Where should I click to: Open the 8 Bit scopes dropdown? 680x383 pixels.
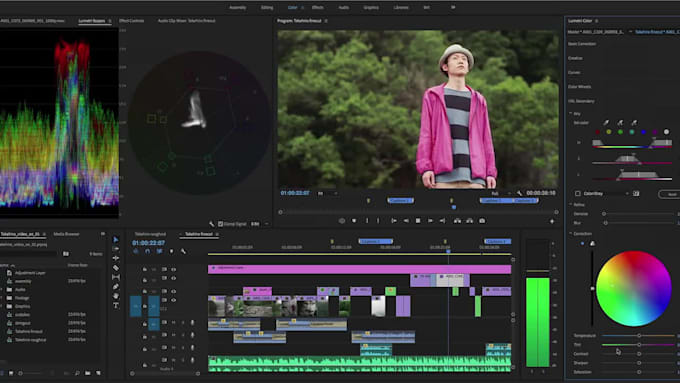tap(260, 224)
